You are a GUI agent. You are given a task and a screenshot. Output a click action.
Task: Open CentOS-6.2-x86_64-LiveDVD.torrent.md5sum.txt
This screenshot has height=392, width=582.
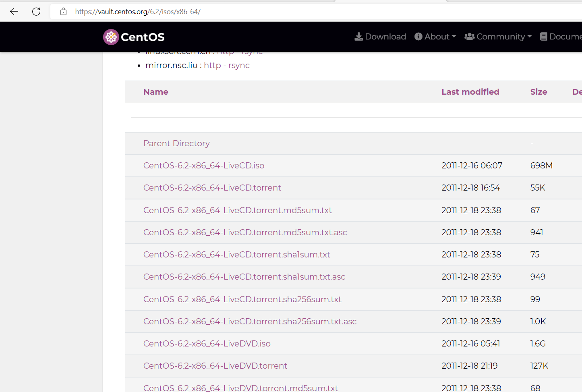[x=241, y=388]
